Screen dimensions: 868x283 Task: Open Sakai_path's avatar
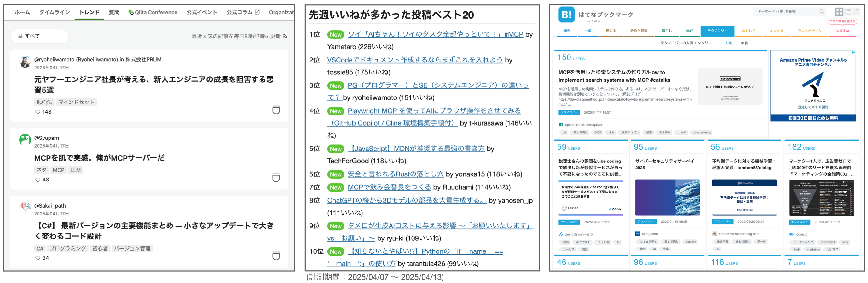[25, 208]
